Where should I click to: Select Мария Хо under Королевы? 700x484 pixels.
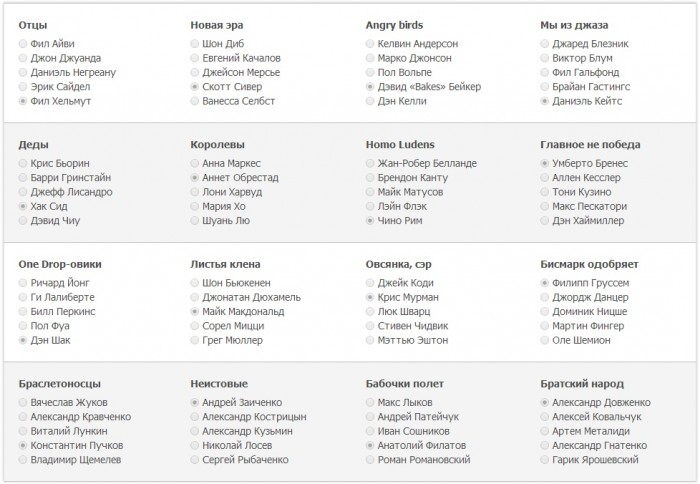(194, 206)
